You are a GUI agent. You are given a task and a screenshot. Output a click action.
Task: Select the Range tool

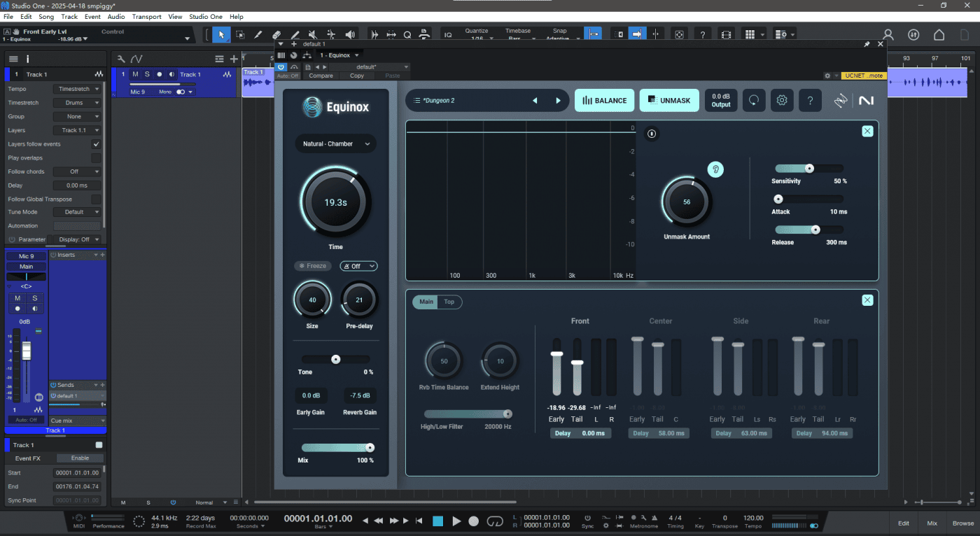240,34
